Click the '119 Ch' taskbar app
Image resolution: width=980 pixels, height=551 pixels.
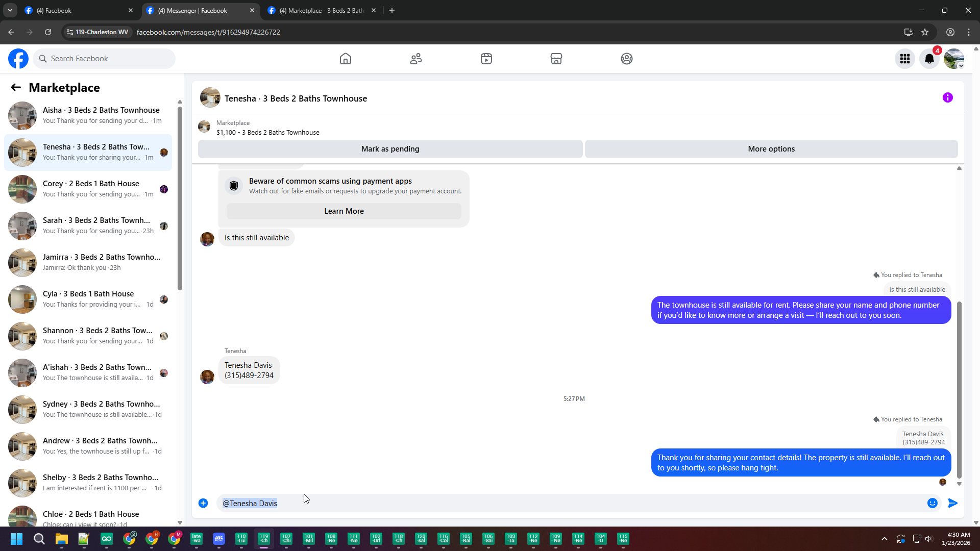(264, 539)
